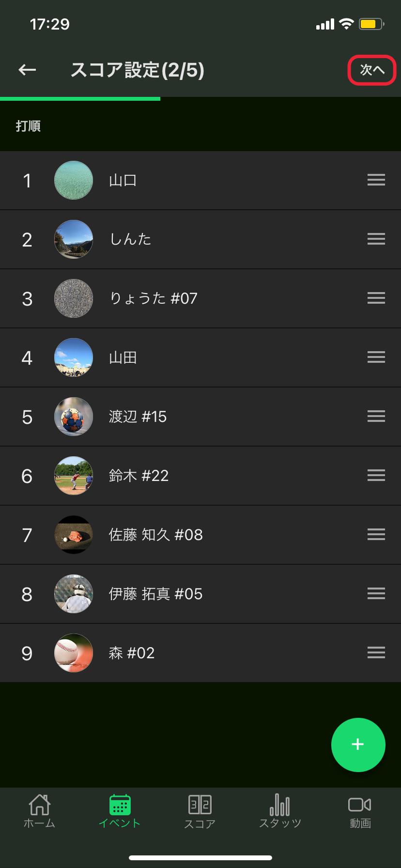The height and width of the screenshot is (868, 401).
Task: Select the イベント calendar tab
Action: coord(120,811)
